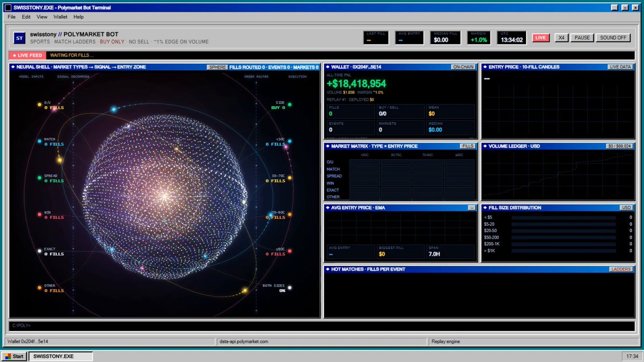Click the C:\POLY> command input line
Image resolution: width=644 pixels, height=362 pixels.
pos(322,326)
